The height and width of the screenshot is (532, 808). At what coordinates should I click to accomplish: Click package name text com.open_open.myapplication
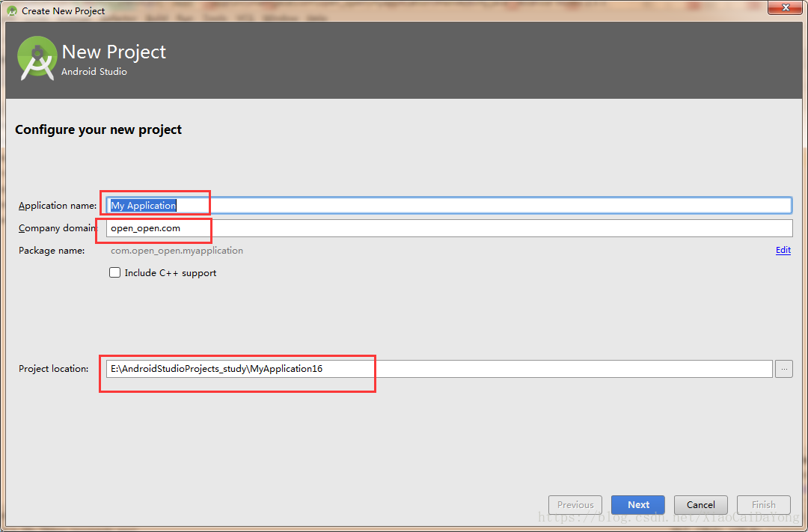pyautogui.click(x=177, y=251)
